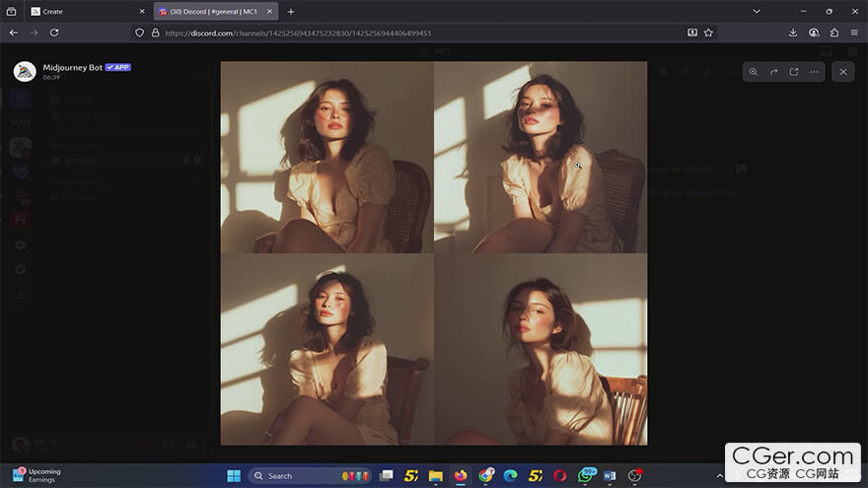Screen dimensions: 868x488
Task: Open the image in browser icon
Action: pyautogui.click(x=794, y=72)
